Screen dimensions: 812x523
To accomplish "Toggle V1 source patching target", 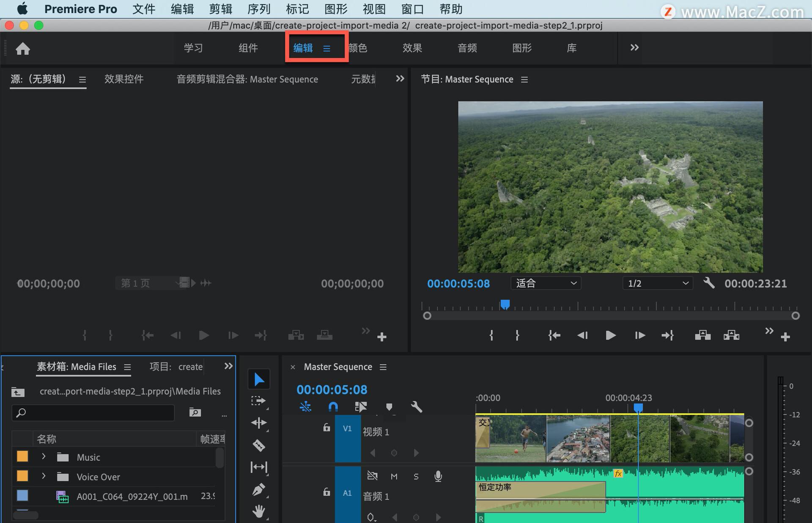I will [x=347, y=428].
